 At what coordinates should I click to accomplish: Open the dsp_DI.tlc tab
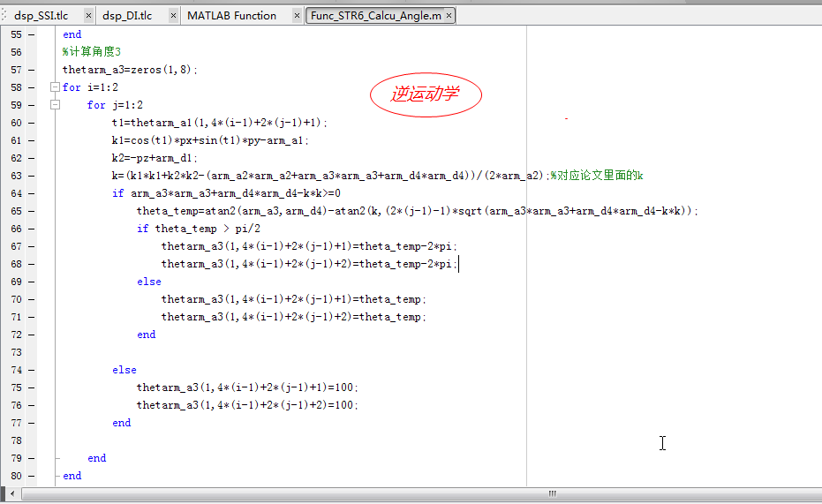pyautogui.click(x=127, y=16)
